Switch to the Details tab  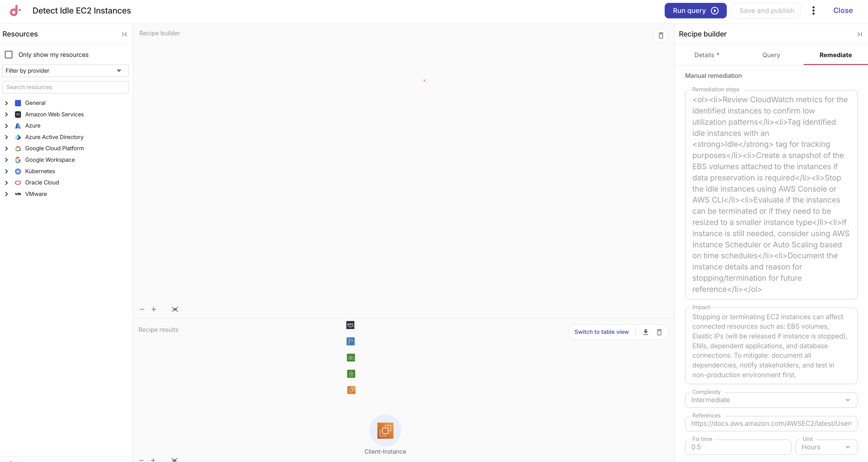(707, 55)
